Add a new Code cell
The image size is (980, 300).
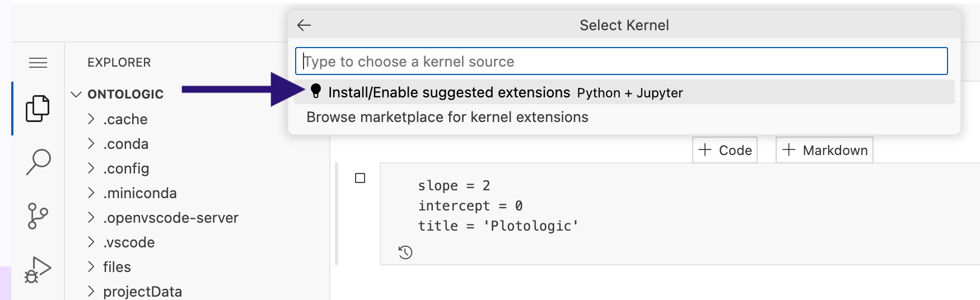click(725, 150)
